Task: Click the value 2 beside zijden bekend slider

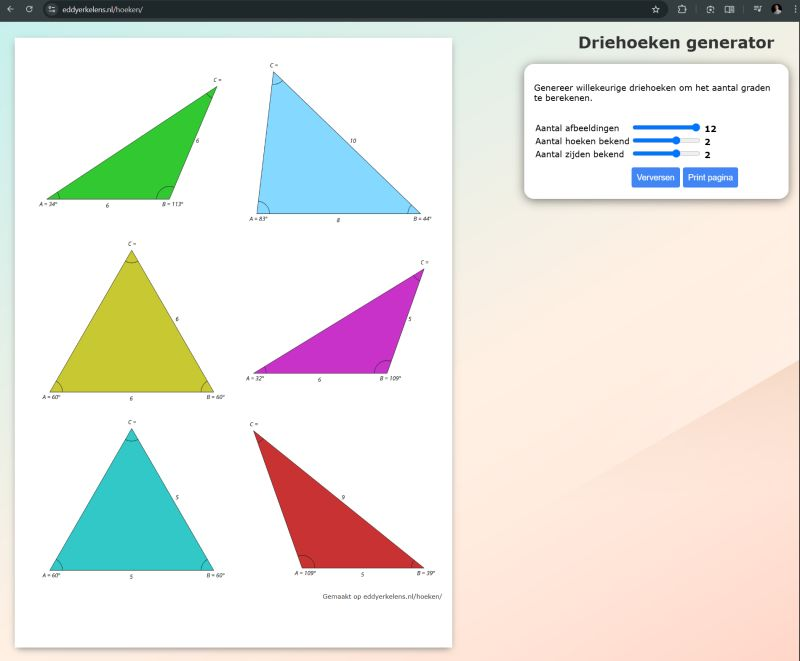Action: (x=708, y=155)
